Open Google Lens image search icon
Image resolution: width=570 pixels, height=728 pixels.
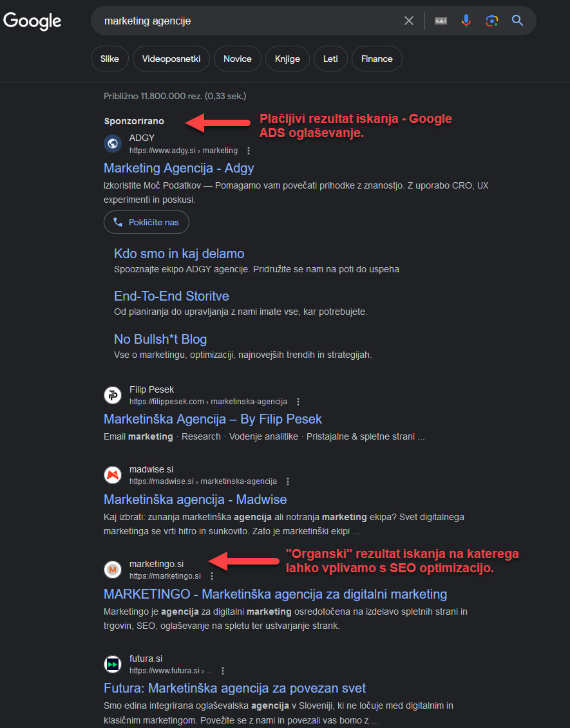pyautogui.click(x=492, y=21)
